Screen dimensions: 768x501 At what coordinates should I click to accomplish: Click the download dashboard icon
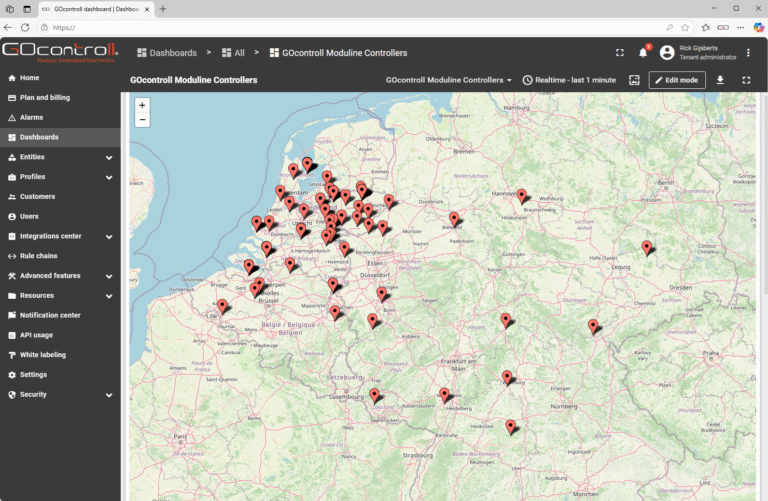[720, 80]
